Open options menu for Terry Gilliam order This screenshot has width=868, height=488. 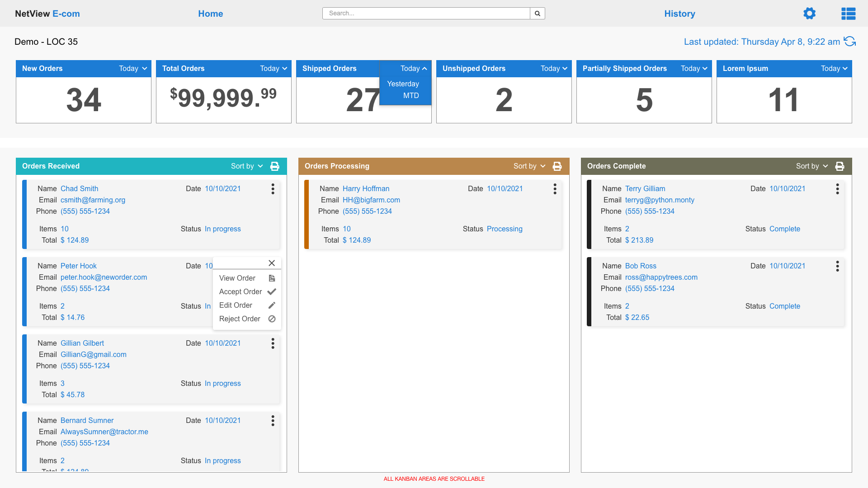pyautogui.click(x=837, y=189)
